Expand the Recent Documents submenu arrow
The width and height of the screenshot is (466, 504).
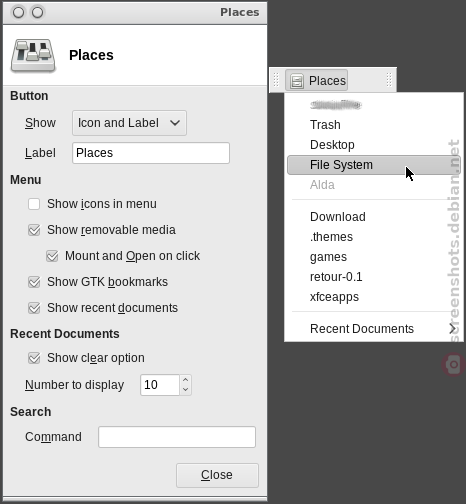pos(452,329)
